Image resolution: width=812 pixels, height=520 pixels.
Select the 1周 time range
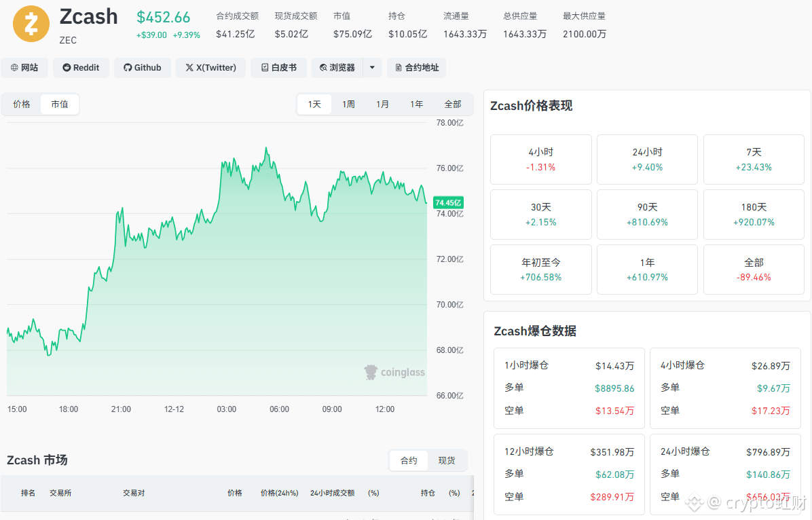pos(348,104)
